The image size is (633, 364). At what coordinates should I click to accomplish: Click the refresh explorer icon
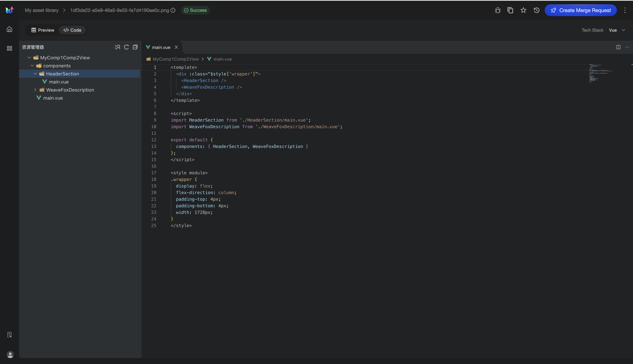click(126, 47)
